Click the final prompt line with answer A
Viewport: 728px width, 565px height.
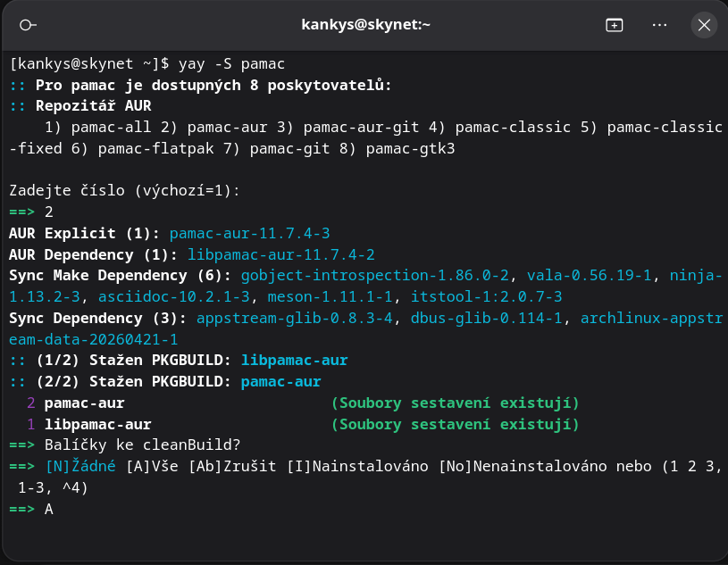pyautogui.click(x=48, y=509)
